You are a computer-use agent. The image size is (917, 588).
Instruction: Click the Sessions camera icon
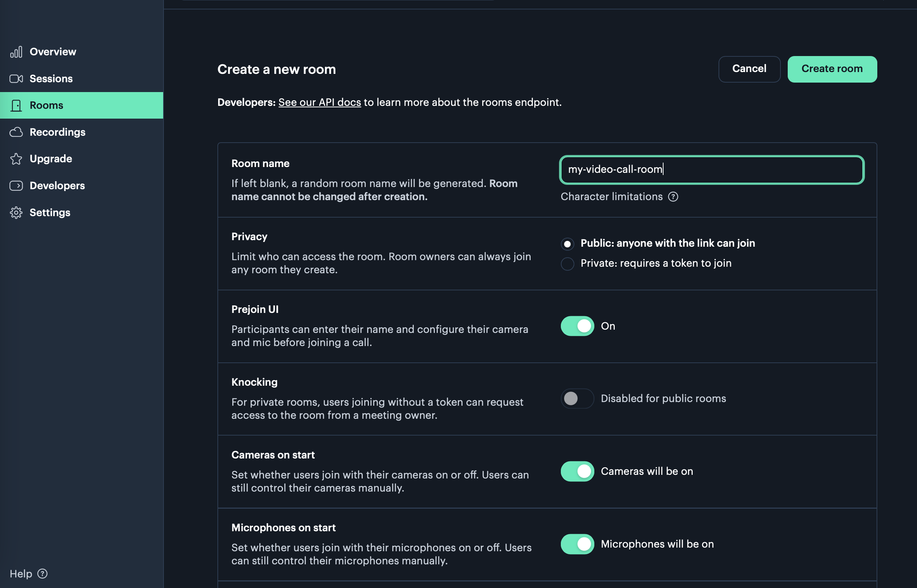(x=16, y=78)
